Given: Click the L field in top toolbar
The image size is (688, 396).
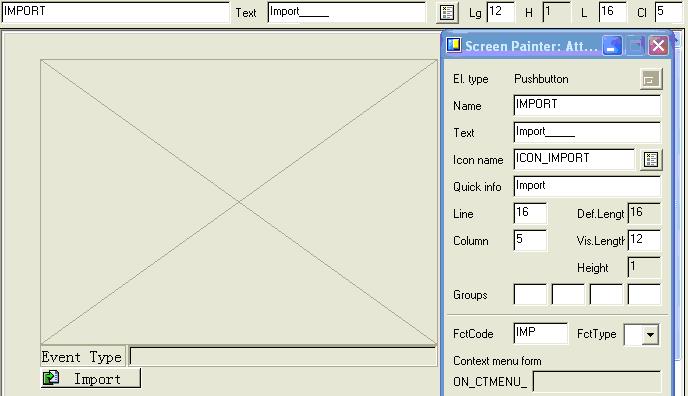Looking at the screenshot, I should point(612,12).
